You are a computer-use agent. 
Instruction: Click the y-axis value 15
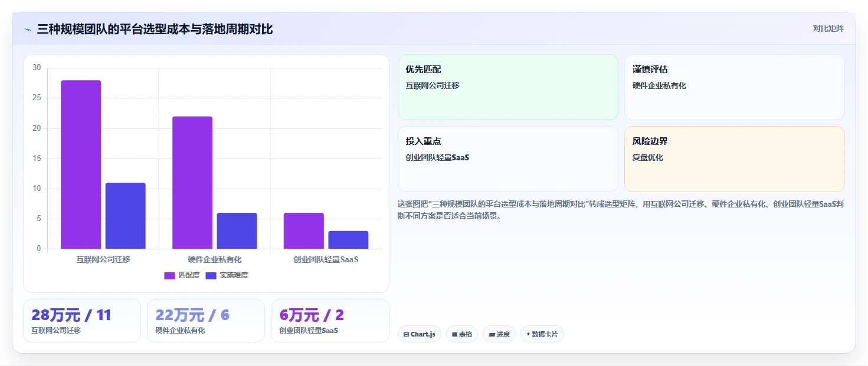coord(37,159)
